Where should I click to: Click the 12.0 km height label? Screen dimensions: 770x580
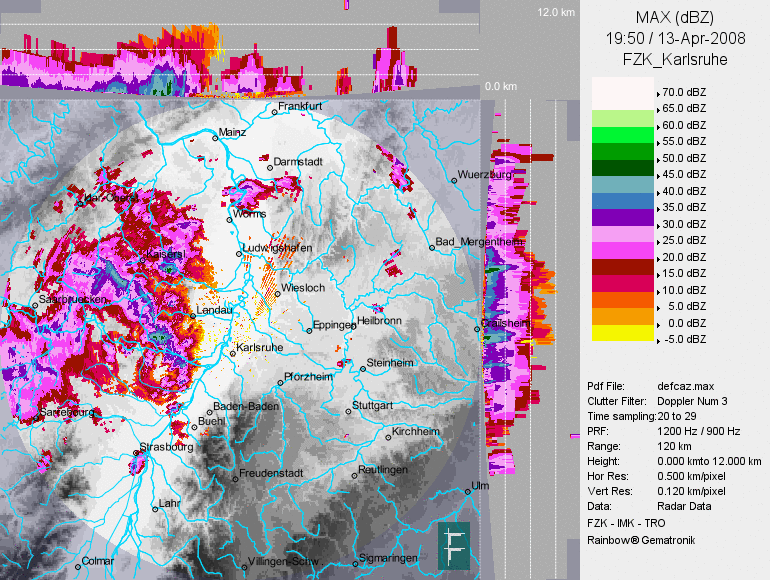click(x=555, y=13)
